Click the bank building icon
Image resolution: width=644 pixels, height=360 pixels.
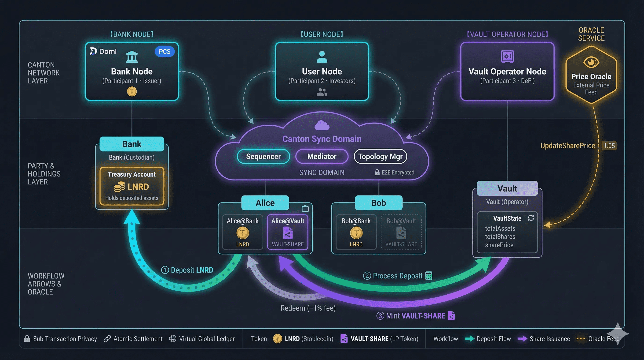pos(132,56)
